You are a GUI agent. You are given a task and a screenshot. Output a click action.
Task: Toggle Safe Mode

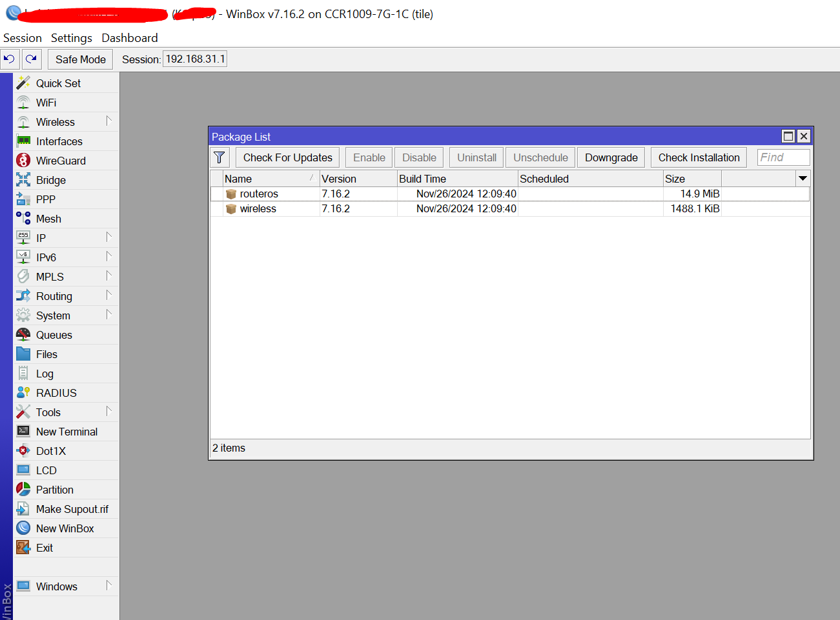click(81, 59)
